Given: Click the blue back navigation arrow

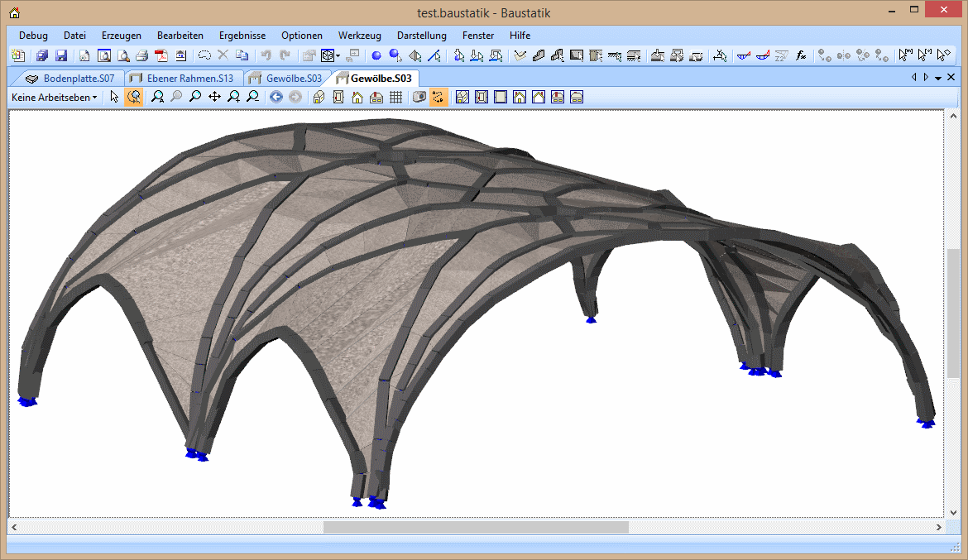Looking at the screenshot, I should tap(276, 97).
